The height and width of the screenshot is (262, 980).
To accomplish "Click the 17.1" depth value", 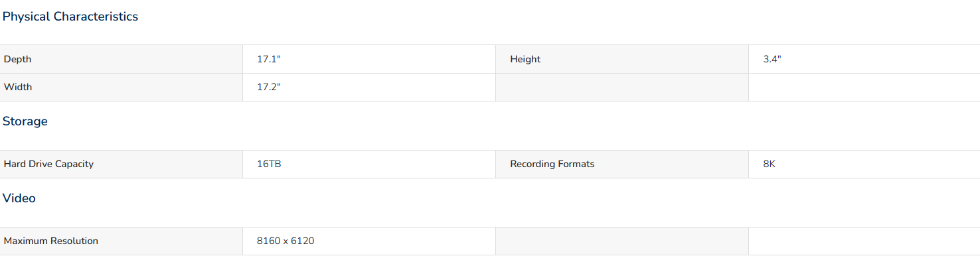I will coord(269,59).
